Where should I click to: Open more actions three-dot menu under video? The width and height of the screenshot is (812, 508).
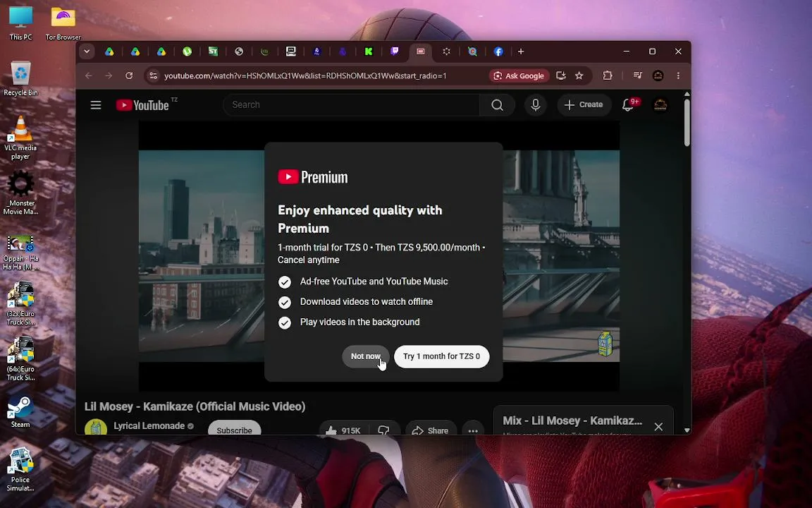point(473,430)
